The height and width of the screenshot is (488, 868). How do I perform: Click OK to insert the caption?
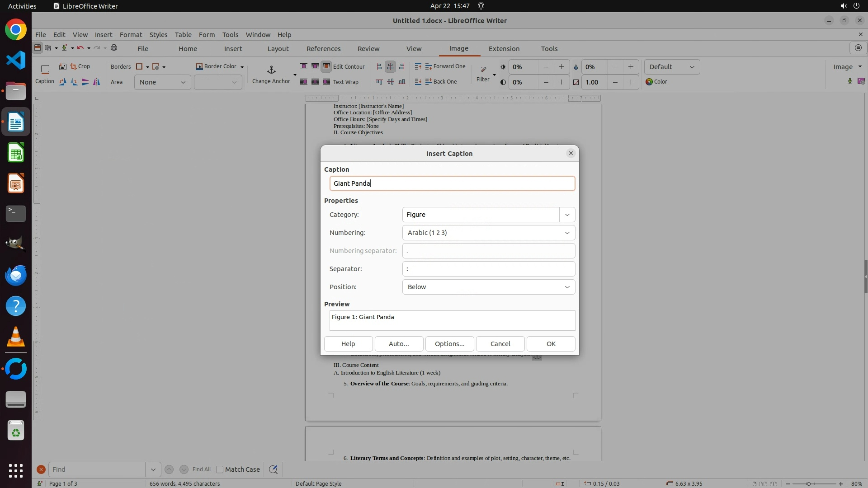click(551, 344)
